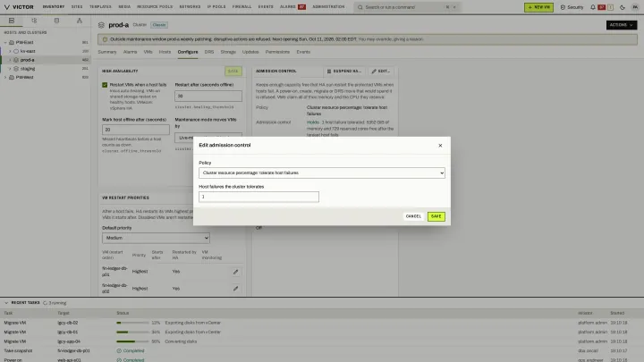Switch to the Networking view icon
This screenshot has width=644, height=362.
pyautogui.click(x=80, y=21)
